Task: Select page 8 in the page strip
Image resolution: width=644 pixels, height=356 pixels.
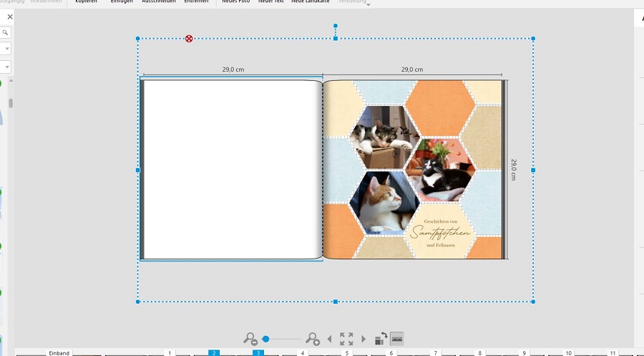Action: [479, 352]
